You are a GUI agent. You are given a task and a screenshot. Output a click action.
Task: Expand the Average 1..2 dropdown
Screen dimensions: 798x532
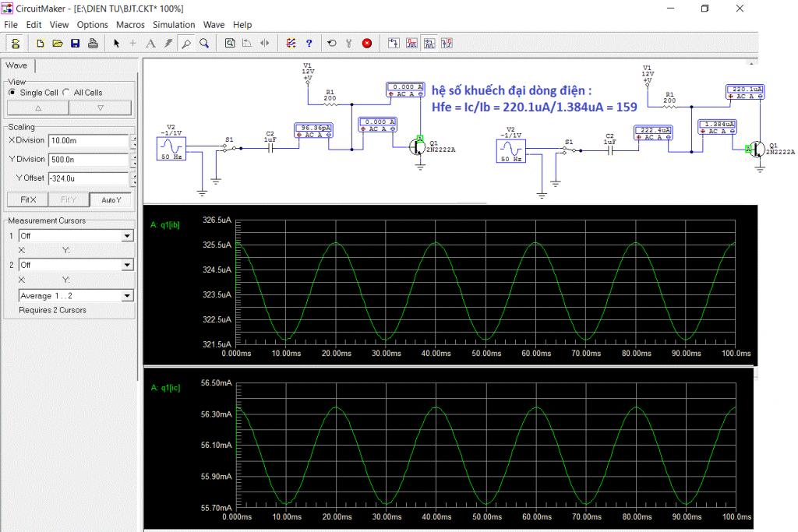(128, 296)
